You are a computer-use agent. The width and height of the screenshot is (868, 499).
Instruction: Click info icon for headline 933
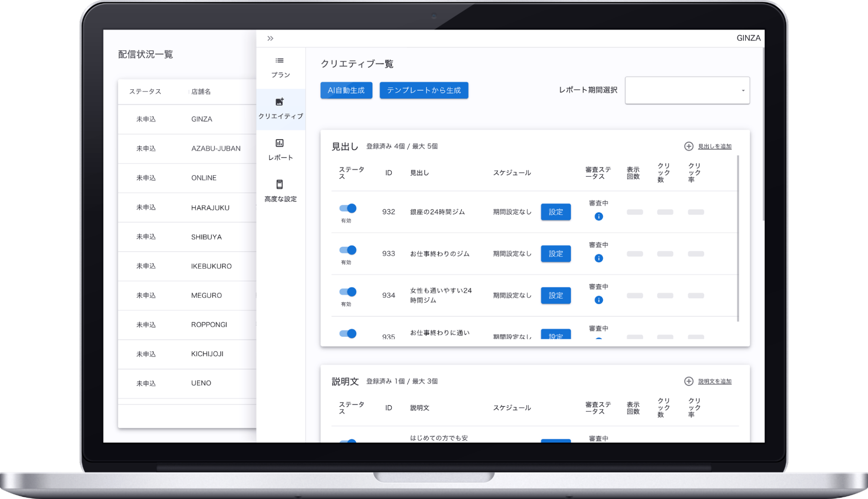tap(598, 258)
